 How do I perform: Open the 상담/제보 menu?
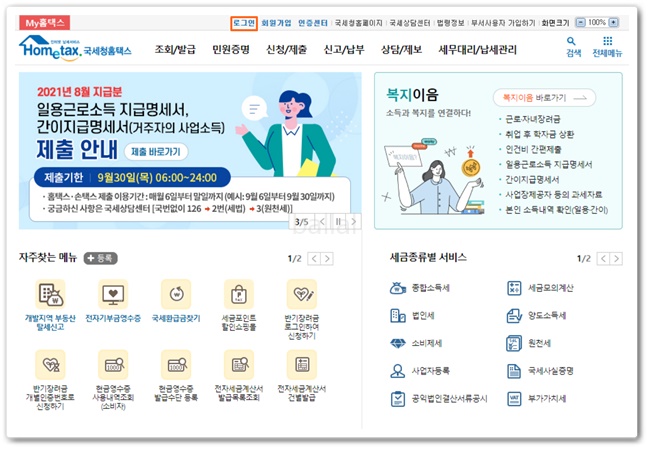402,50
